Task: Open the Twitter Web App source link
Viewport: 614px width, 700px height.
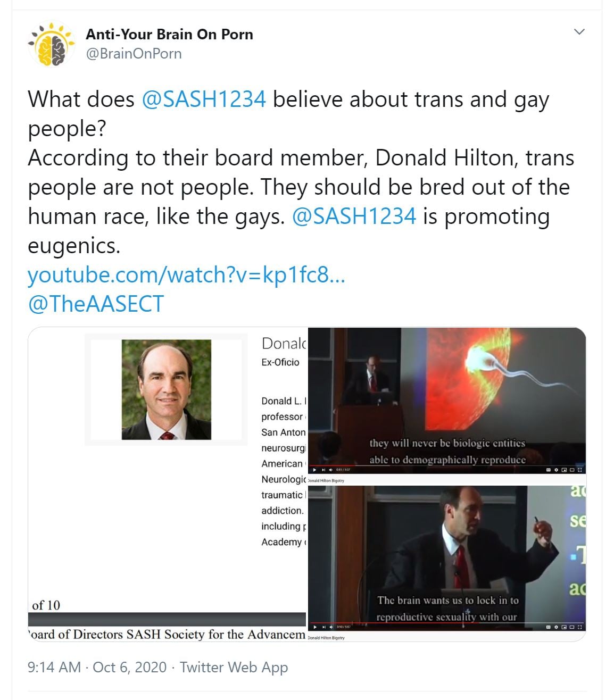Action: point(234,667)
